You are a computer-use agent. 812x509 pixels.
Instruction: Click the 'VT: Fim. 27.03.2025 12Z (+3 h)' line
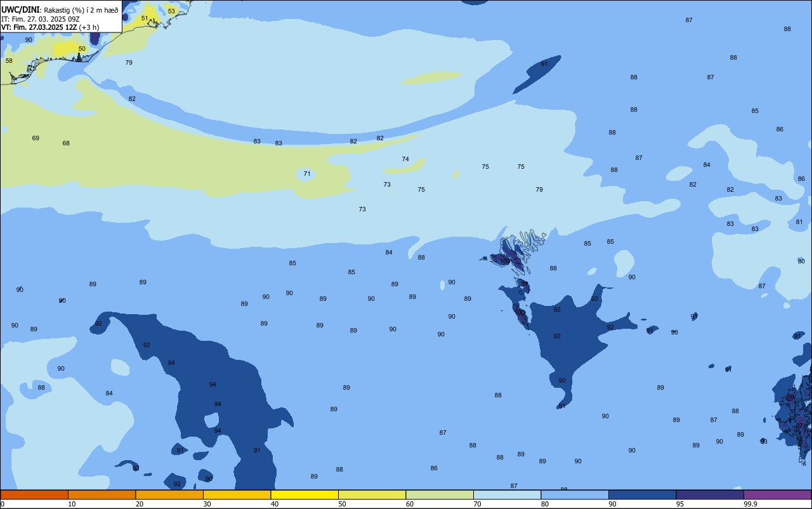(x=50, y=27)
